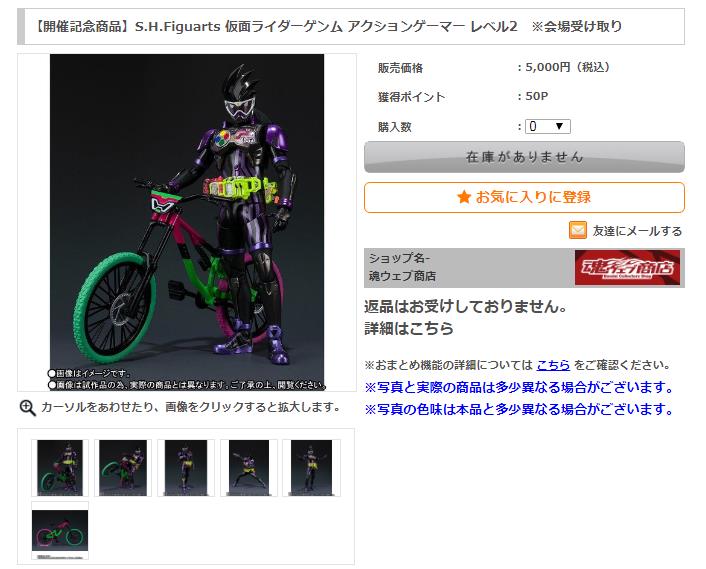This screenshot has height=569, width=706.
Task: Click the orange envelope mail icon
Action: [x=578, y=230]
